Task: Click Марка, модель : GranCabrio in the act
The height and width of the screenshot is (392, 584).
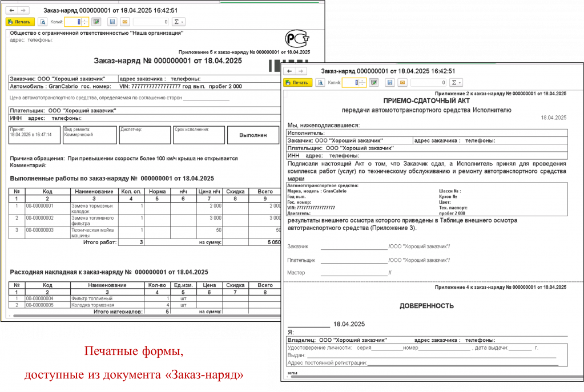Action: pos(317,191)
